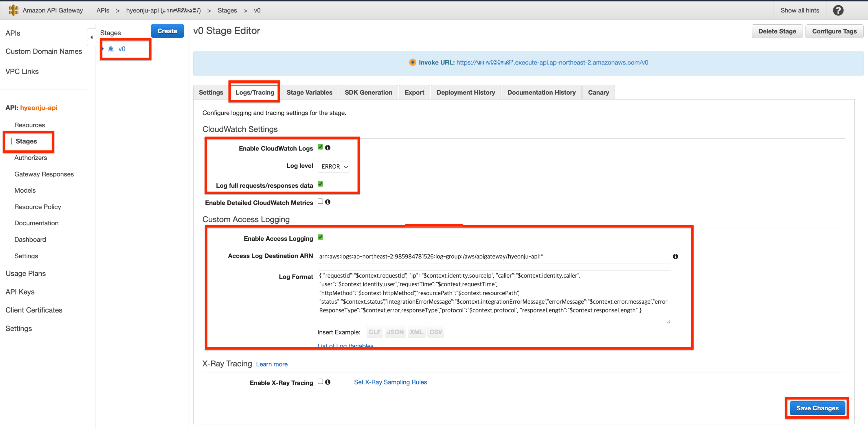Click the blue Create button

click(167, 31)
